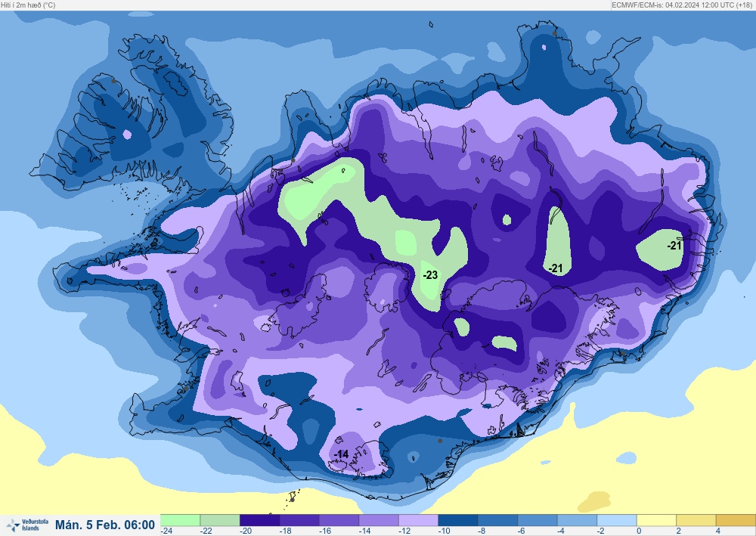The width and height of the screenshot is (756, 536).
Task: Pick the pale yellow legend swatch starting at 0
Action: [x=657, y=520]
